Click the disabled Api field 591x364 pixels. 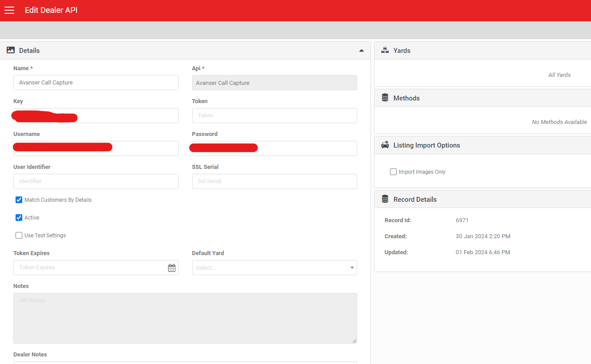point(274,83)
